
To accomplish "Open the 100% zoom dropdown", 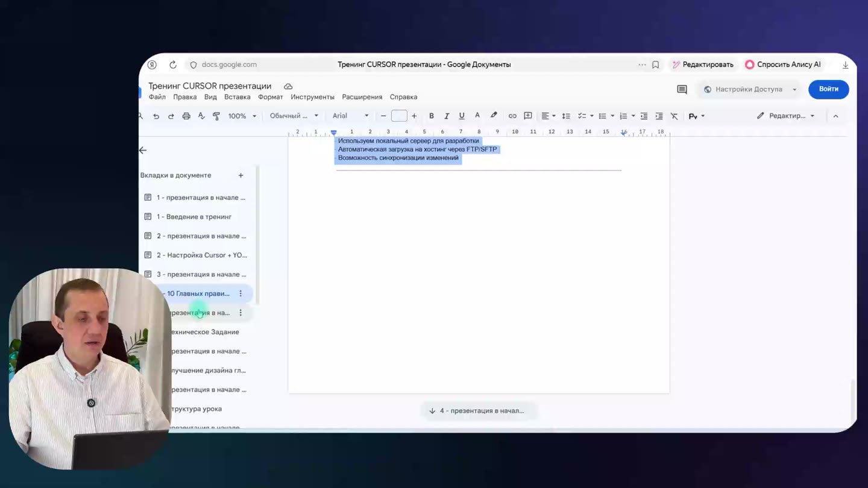I will tap(242, 116).
